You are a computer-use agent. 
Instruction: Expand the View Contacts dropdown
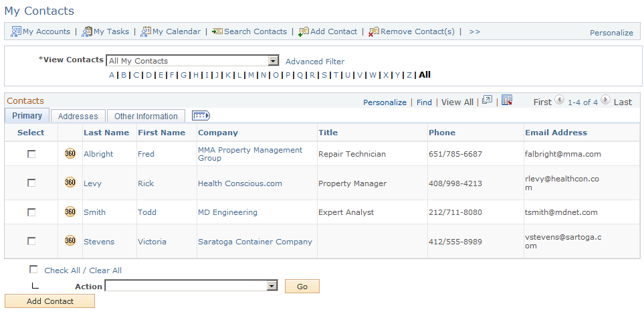click(x=274, y=61)
